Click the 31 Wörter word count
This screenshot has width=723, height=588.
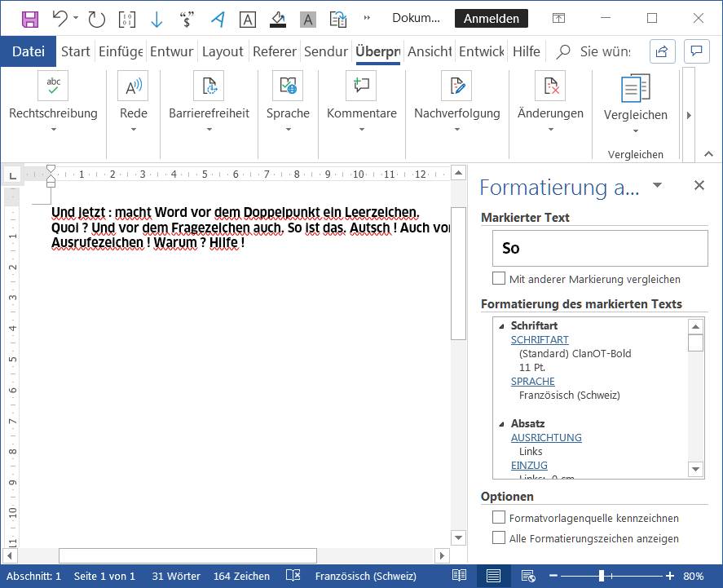(x=176, y=576)
